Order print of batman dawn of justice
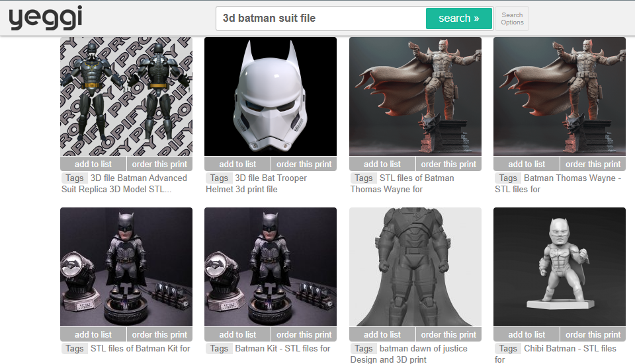This screenshot has width=635, height=364. [448, 334]
